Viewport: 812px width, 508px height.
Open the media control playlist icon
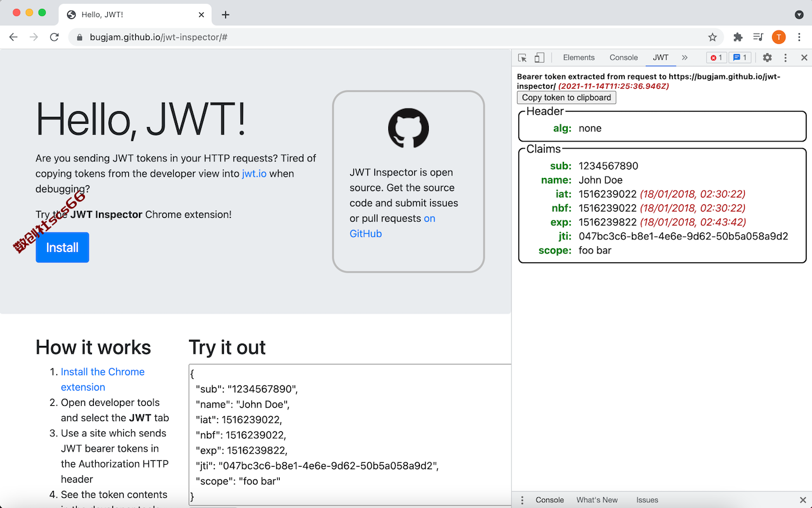tap(758, 37)
